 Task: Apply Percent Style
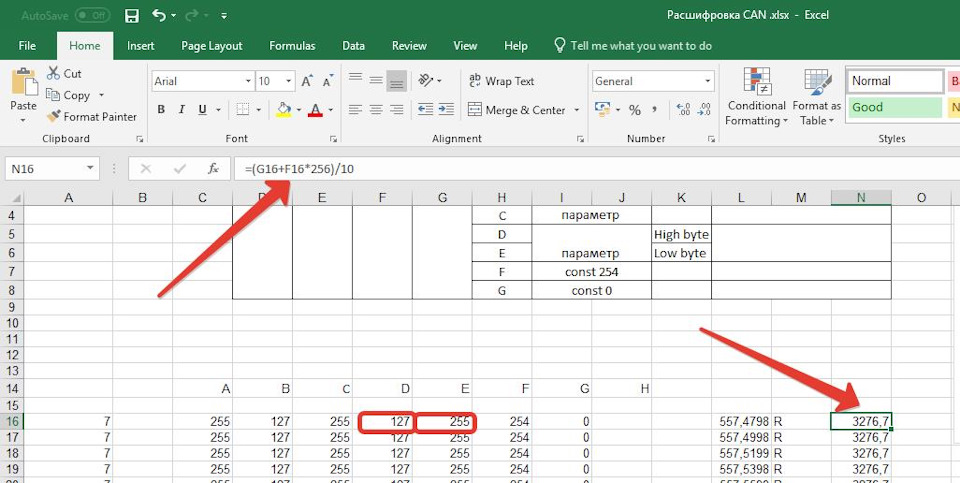point(635,110)
